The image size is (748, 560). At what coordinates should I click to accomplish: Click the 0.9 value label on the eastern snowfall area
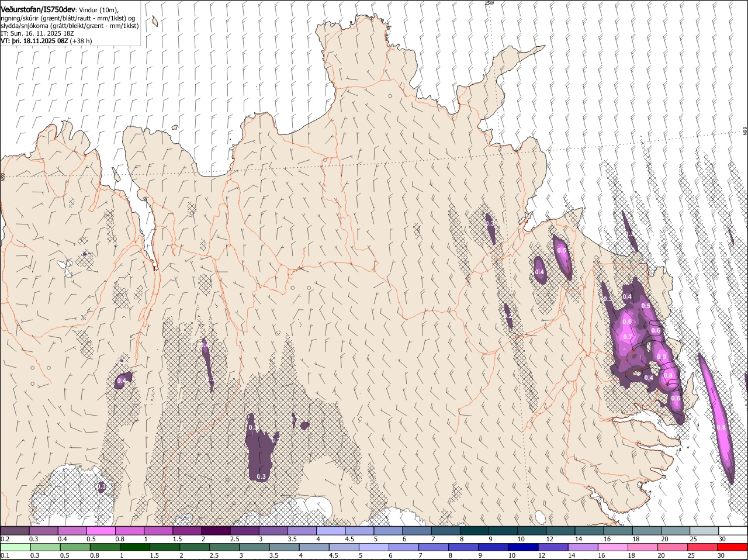(x=662, y=357)
